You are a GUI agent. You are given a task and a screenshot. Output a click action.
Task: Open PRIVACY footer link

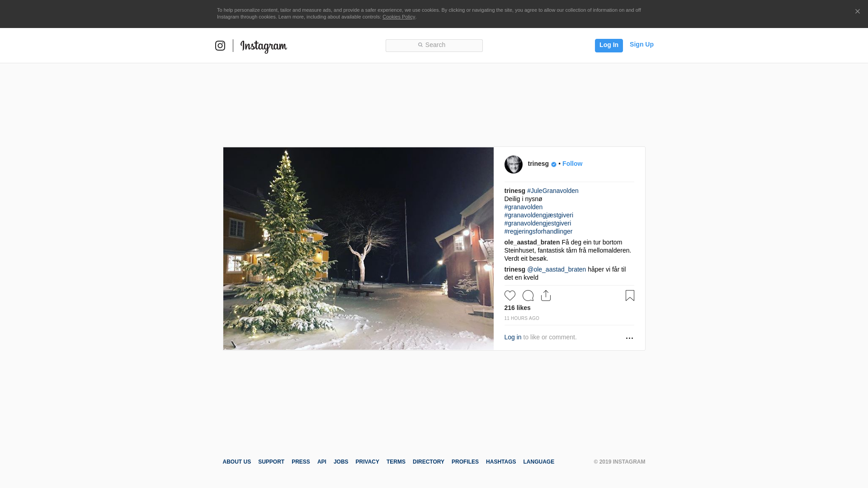[x=368, y=462]
